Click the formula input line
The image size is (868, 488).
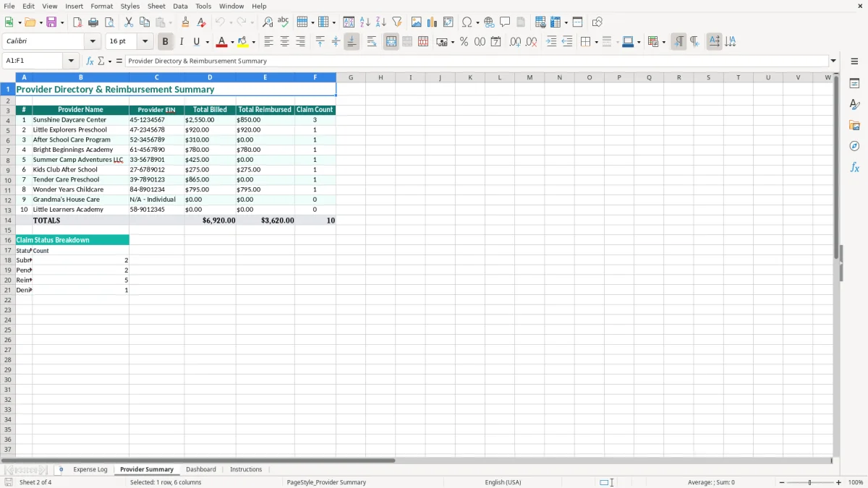point(476,61)
